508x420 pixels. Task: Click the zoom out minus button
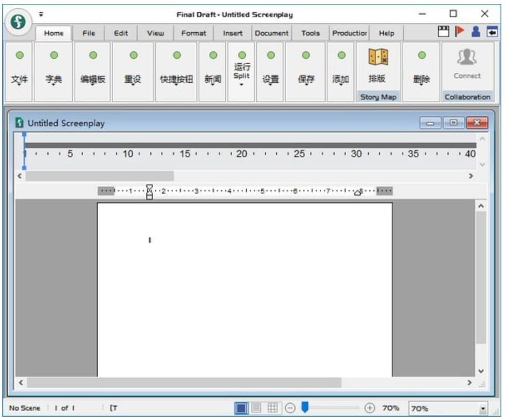(290, 408)
